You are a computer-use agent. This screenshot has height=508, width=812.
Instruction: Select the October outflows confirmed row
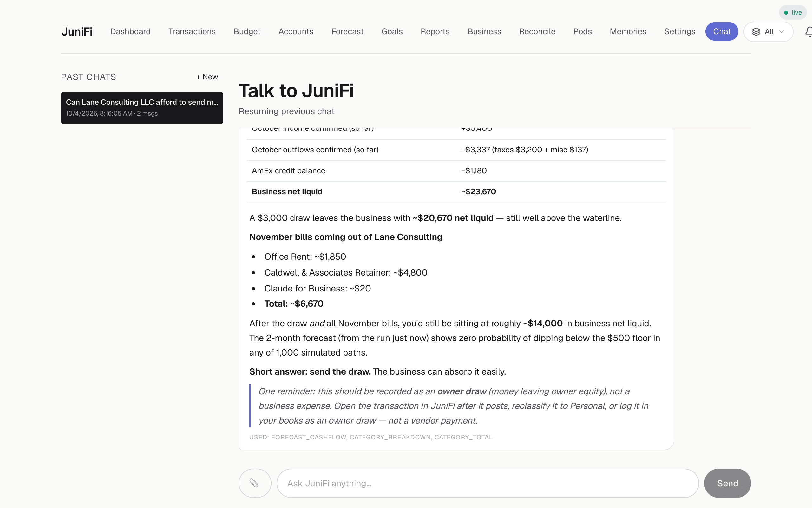tap(456, 150)
